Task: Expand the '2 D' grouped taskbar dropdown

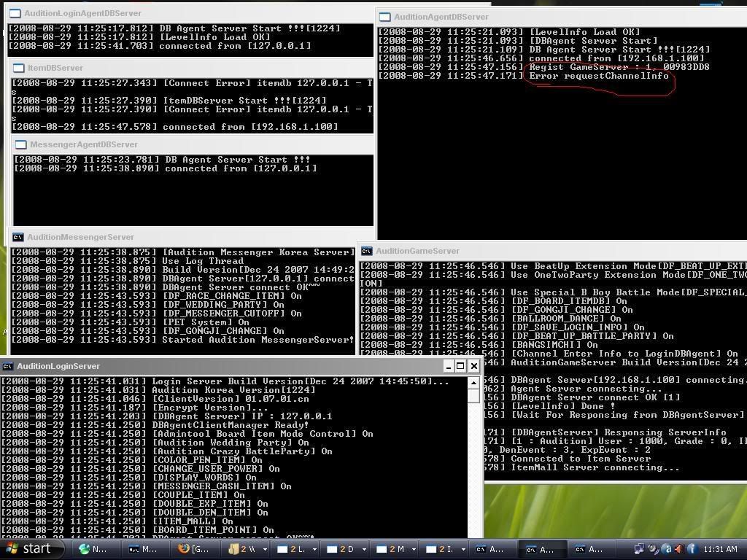Action: [364, 549]
